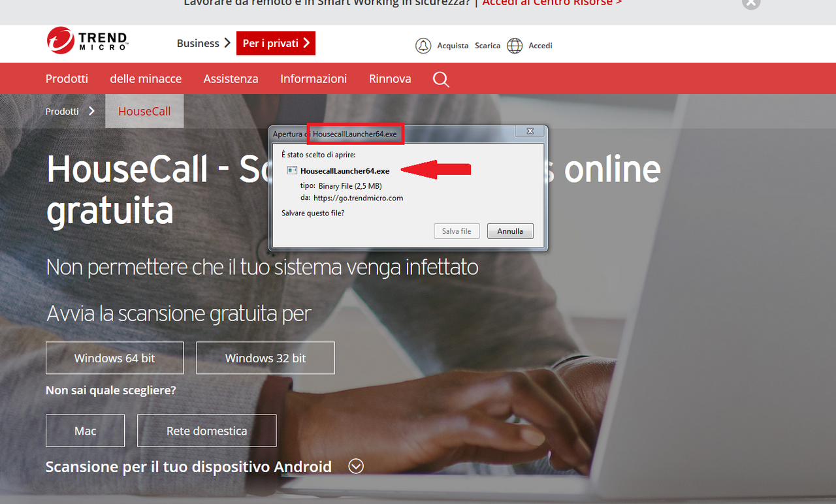Click the HousecallLauncher64.exe file name
This screenshot has width=836, height=504.
click(x=345, y=171)
